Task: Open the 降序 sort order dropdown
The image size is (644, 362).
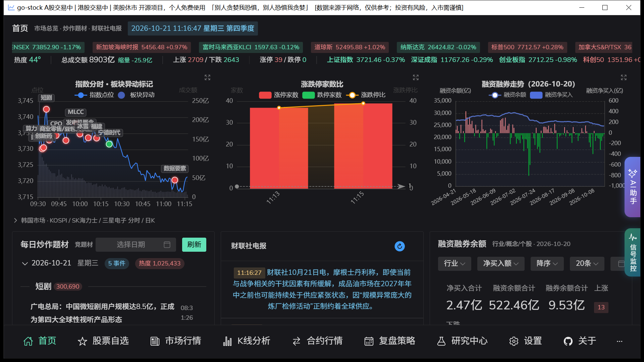Action: pos(547,263)
